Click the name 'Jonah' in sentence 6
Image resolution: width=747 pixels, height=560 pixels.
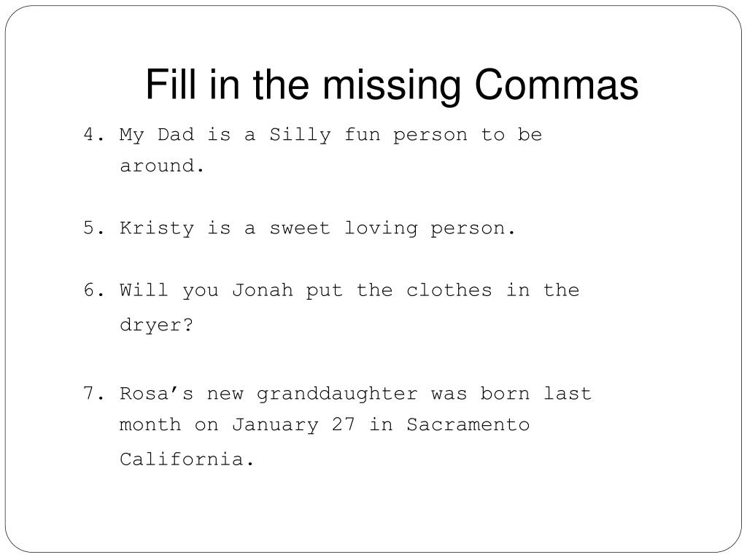pyautogui.click(x=262, y=290)
